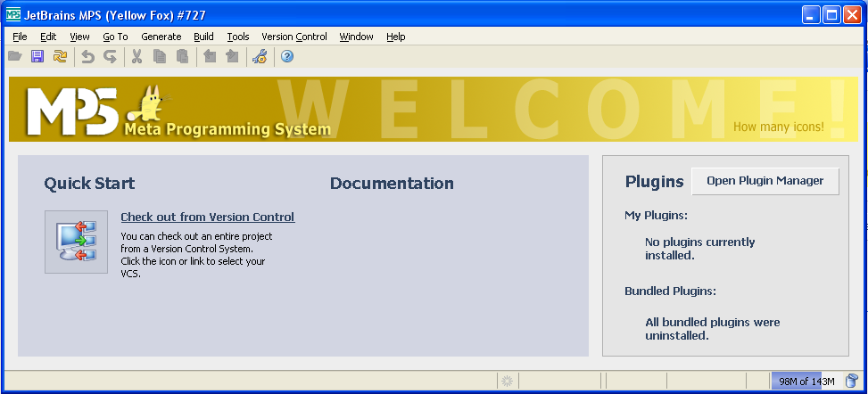Click the Plugins heading
The height and width of the screenshot is (394, 868).
(x=654, y=182)
